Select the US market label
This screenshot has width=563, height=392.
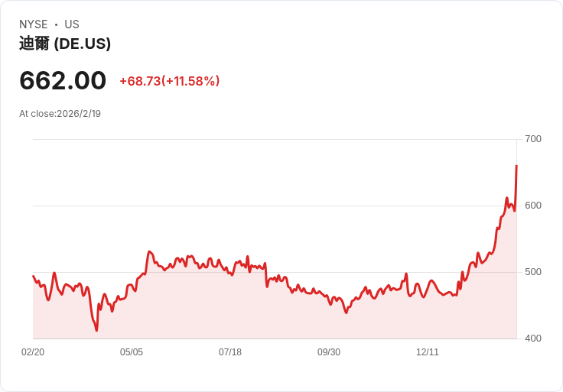pos(72,24)
